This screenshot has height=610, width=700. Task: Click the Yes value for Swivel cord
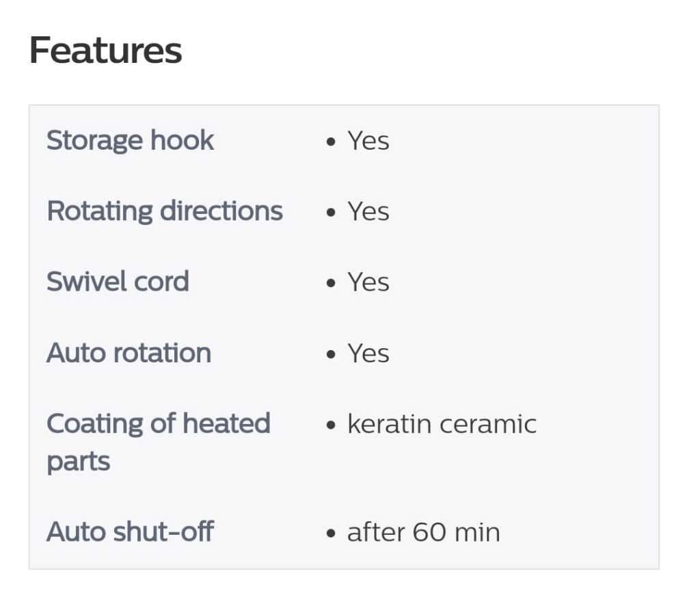[368, 282]
